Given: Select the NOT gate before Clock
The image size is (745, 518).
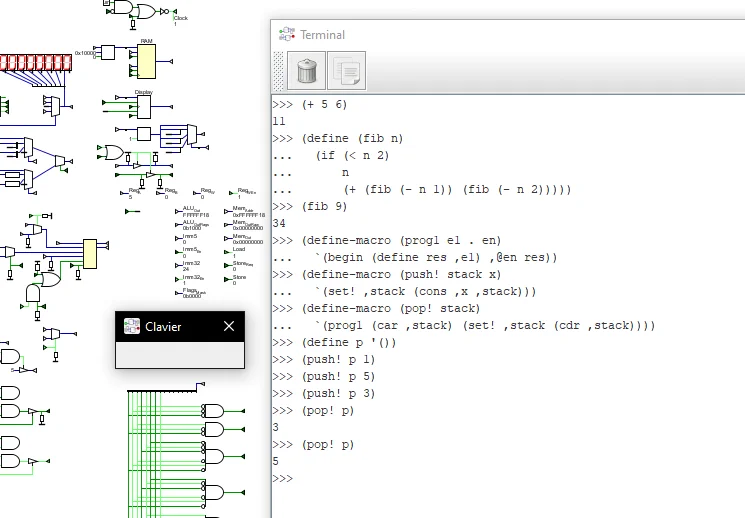Looking at the screenshot, I should [164, 11].
